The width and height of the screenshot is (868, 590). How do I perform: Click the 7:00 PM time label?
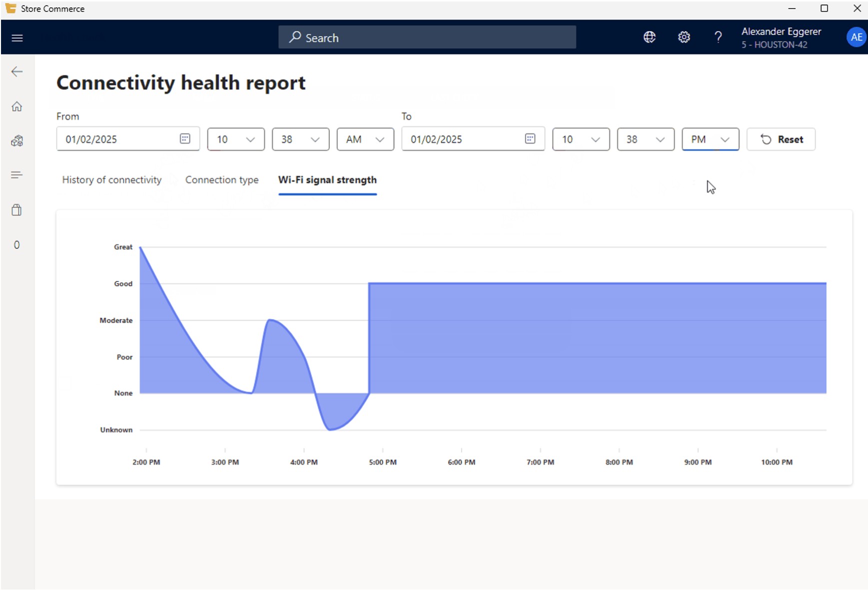click(x=540, y=462)
